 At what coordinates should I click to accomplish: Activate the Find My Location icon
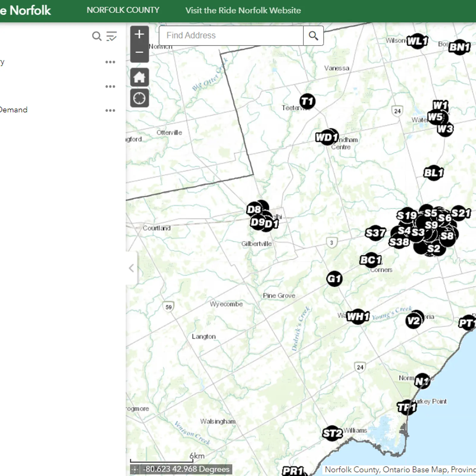tap(139, 97)
